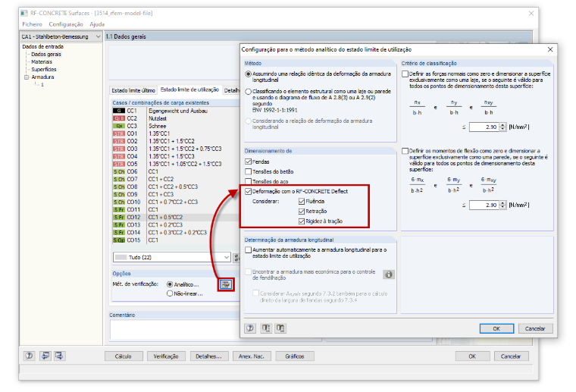576x392 pixels.
Task: Enable Definir os momentos de flexão como zero
Action: 405,151
